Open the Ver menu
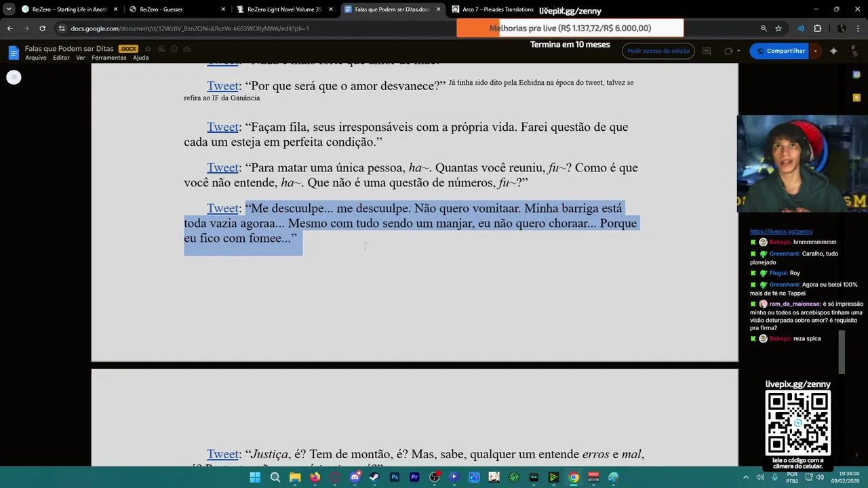This screenshot has width=868, height=488. pyautogui.click(x=81, y=58)
